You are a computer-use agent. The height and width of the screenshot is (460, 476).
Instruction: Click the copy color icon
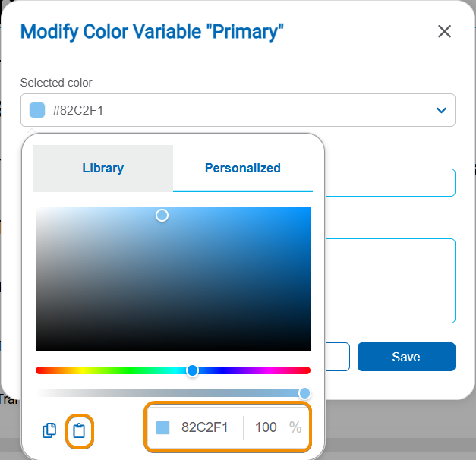pos(49,430)
